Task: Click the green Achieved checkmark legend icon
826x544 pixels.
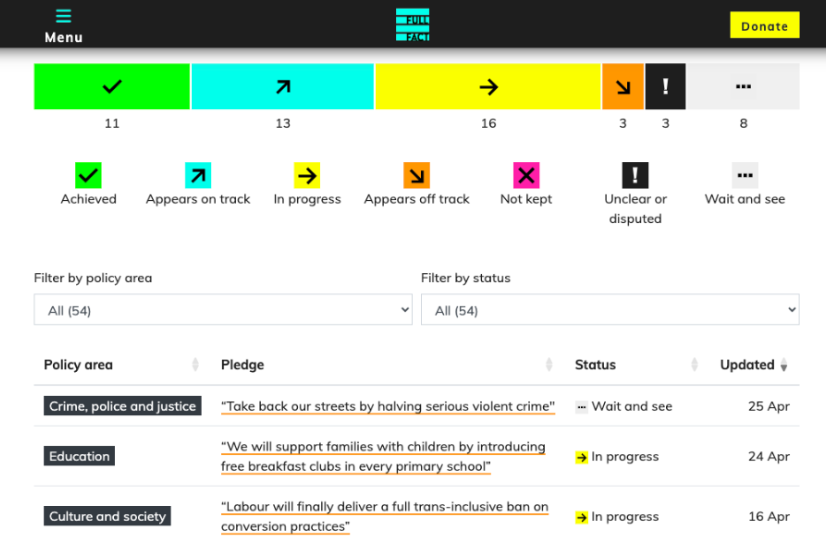Action: click(88, 175)
